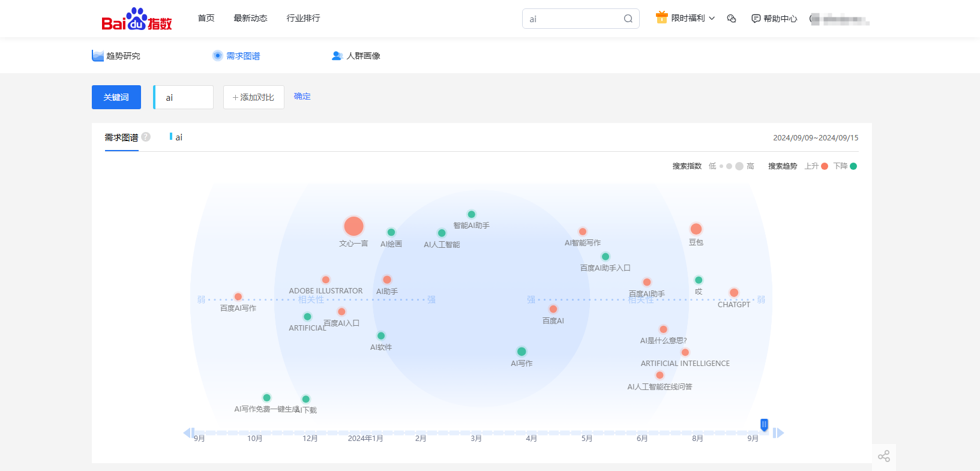The width and height of the screenshot is (980, 471).
Task: Select the 豆包 node in the graph
Action: [696, 229]
